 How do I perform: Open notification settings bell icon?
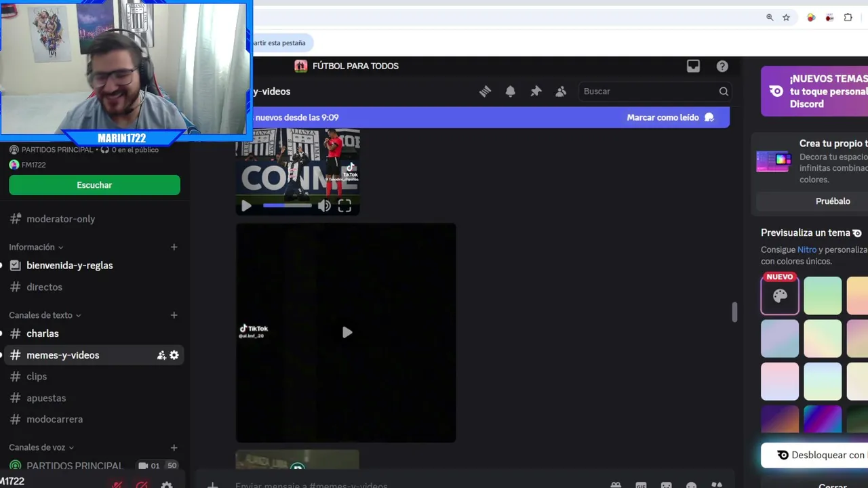510,91
